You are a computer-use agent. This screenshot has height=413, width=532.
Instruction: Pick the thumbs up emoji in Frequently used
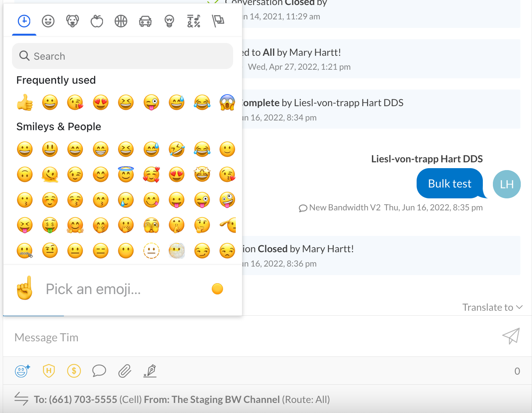(x=25, y=103)
